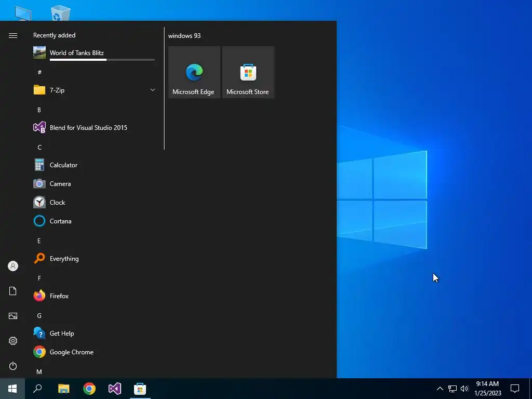The height and width of the screenshot is (399, 532).
Task: Open the Get Help app icon
Action: coord(39,333)
